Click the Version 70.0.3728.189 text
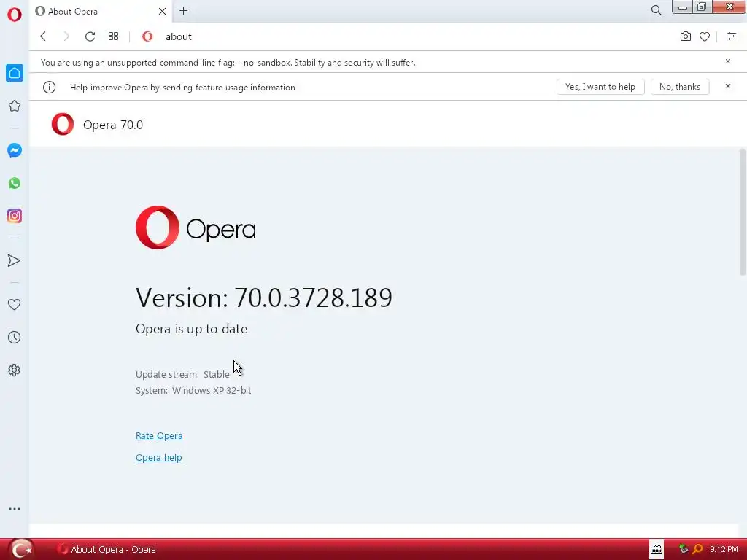This screenshot has width=747, height=560. (x=264, y=297)
